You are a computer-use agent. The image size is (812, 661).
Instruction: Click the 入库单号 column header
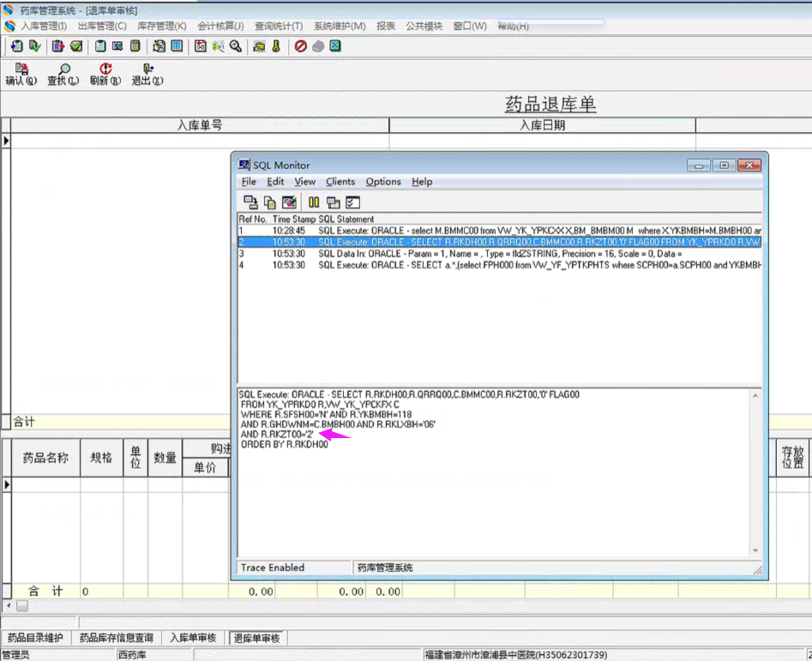tap(200, 125)
